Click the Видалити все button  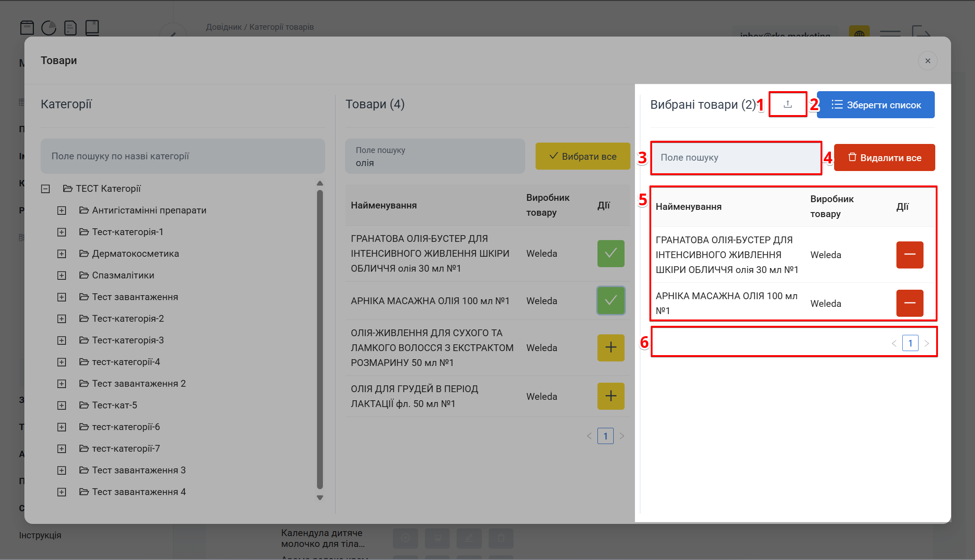pyautogui.click(x=884, y=157)
